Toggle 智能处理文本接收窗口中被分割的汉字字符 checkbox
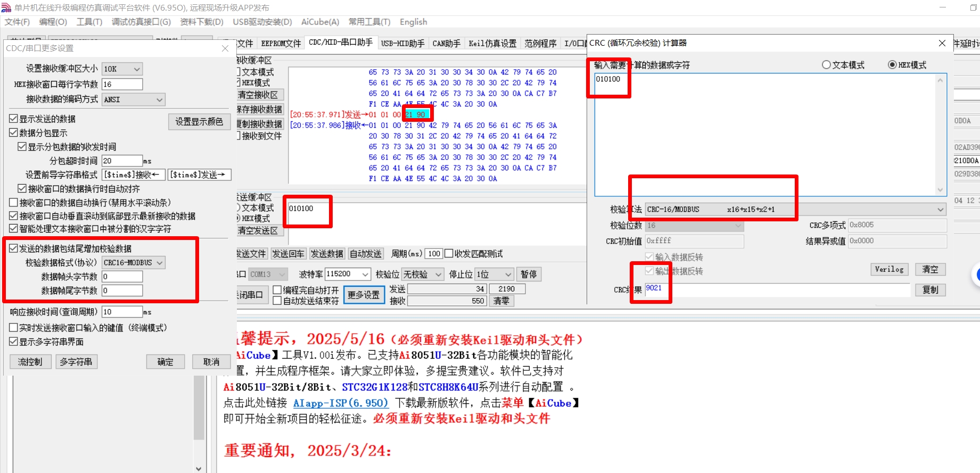 (14, 228)
